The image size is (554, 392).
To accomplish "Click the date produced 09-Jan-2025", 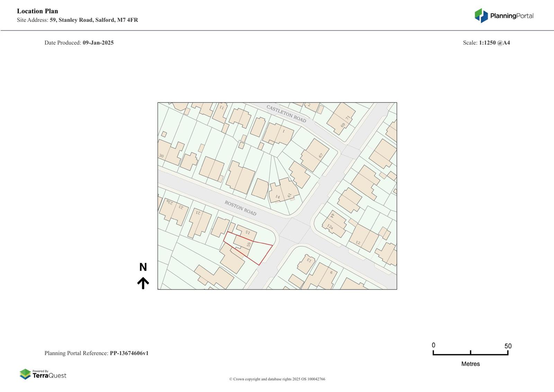I will (x=98, y=43).
